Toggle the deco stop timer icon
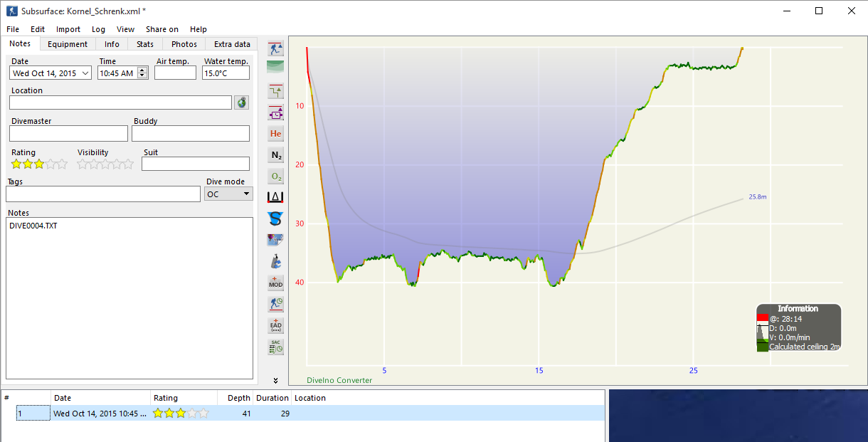Image resolution: width=868 pixels, height=442 pixels. tap(275, 112)
